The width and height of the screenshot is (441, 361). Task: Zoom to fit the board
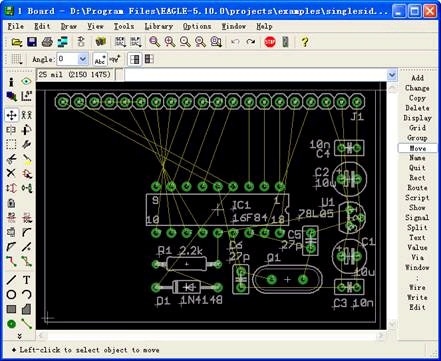154,42
